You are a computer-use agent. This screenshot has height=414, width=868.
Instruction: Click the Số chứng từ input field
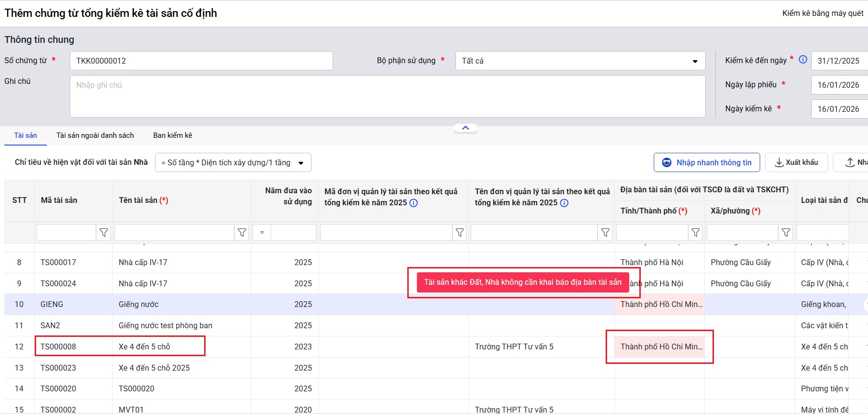201,61
